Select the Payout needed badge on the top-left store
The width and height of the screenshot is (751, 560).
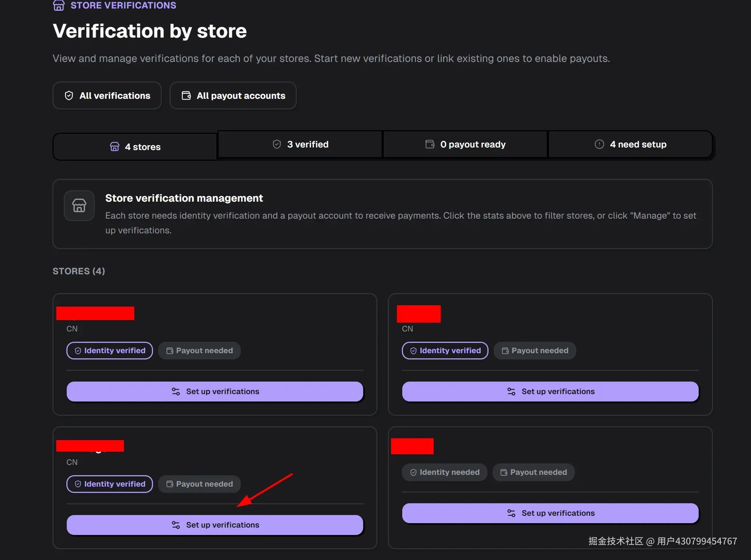[199, 350]
